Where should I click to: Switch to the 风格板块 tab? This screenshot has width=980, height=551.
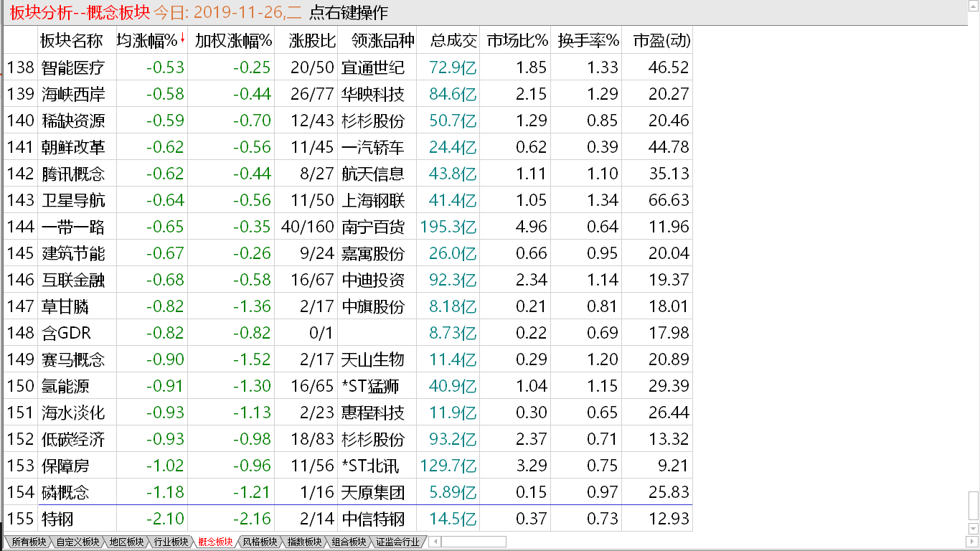[x=260, y=542]
